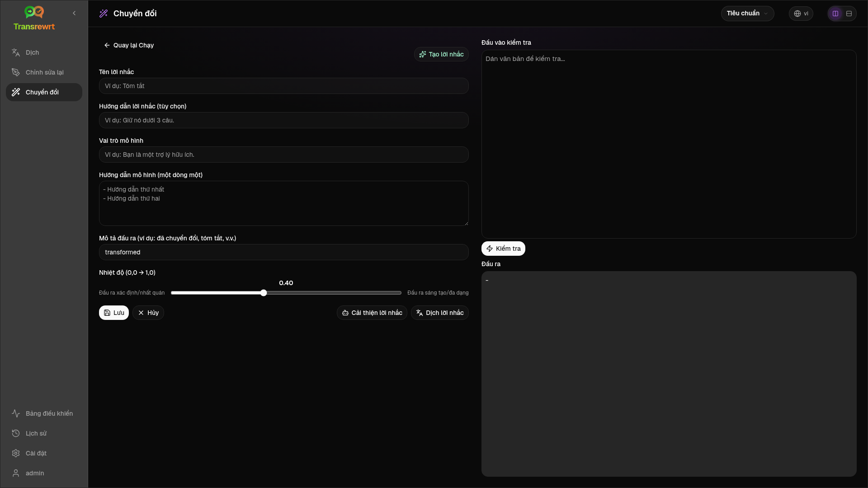Open the Dịch translate page
The image size is (868, 488).
(x=44, y=52)
